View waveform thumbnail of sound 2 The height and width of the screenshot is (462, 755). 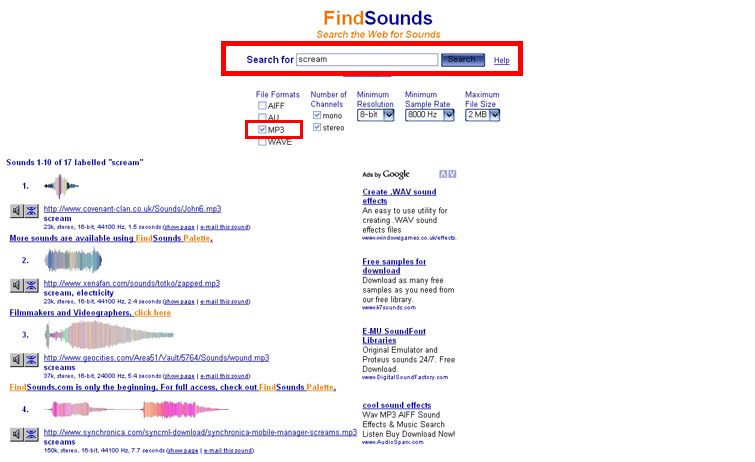tap(73, 261)
